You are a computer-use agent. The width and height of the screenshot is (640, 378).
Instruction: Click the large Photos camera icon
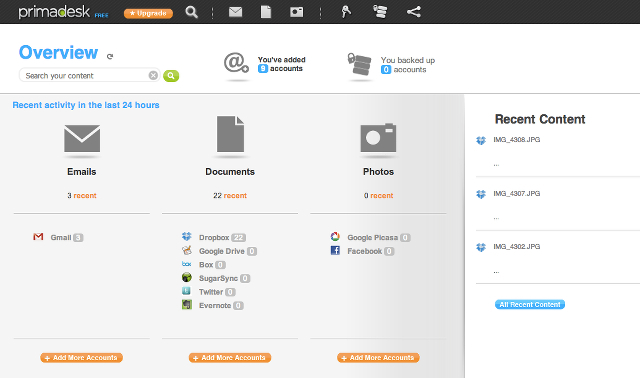tap(378, 138)
